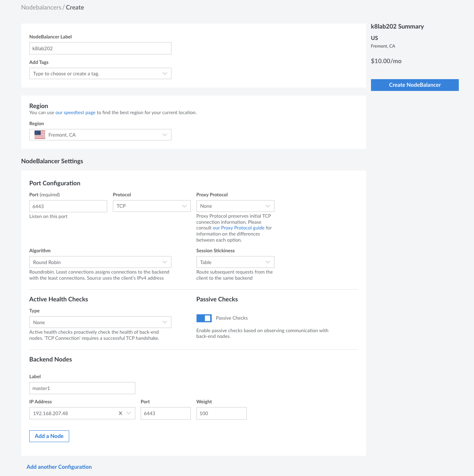Click the chevron arrow in Add Tags field

[165, 73]
